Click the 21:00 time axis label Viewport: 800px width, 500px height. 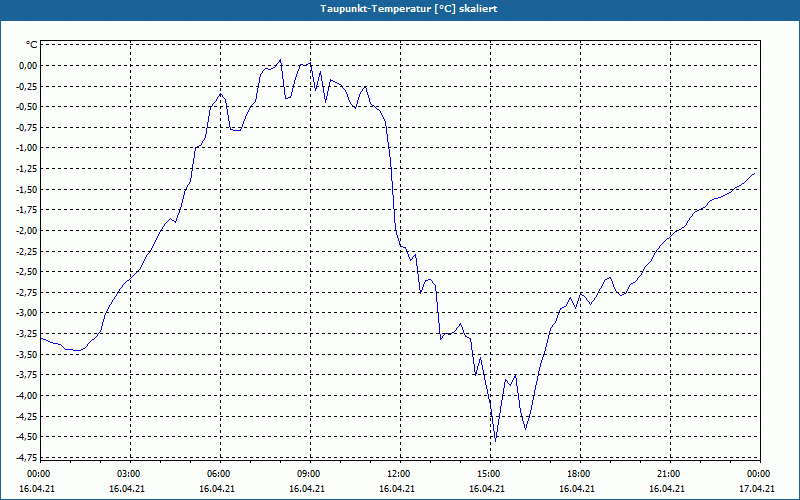tap(669, 474)
